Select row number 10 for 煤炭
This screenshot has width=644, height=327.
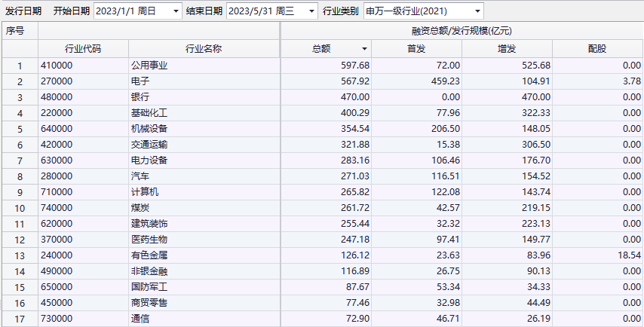click(20, 208)
